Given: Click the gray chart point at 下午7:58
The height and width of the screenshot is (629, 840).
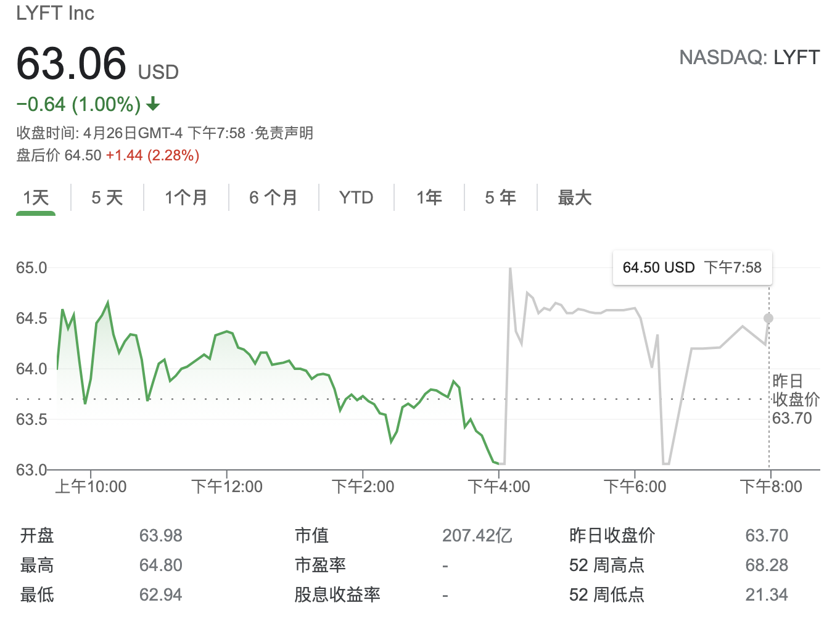Looking at the screenshot, I should pyautogui.click(x=768, y=318).
